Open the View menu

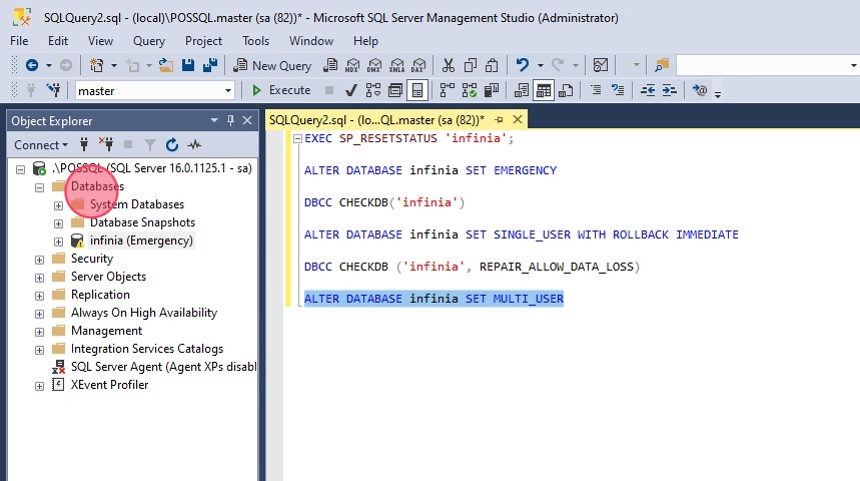pos(100,41)
